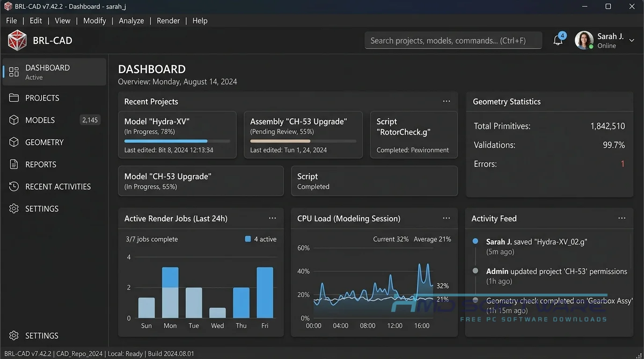The image size is (644, 359).
Task: Click the BRL-CAD cube logo in header
Action: click(x=17, y=40)
